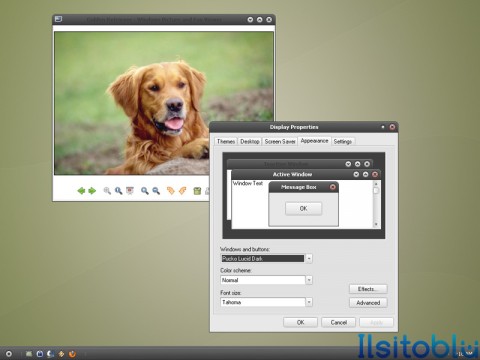This screenshot has height=360, width=480.
Task: Zoom in on the dog photo
Action: click(144, 191)
